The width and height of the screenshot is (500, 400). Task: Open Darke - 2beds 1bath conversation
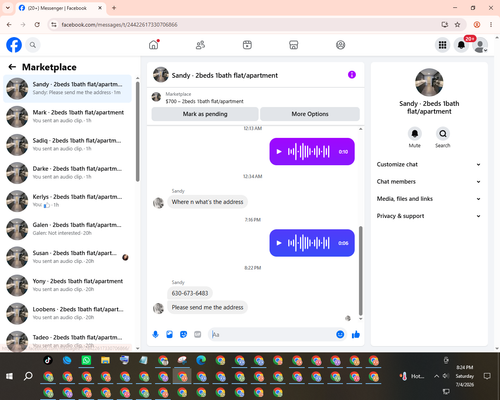click(68, 173)
